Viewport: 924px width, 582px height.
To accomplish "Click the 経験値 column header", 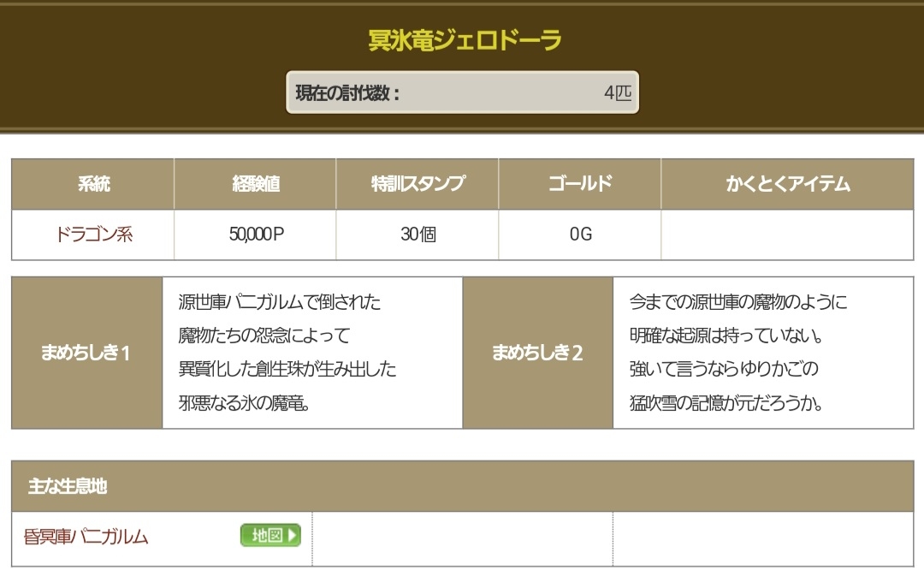I will (255, 184).
